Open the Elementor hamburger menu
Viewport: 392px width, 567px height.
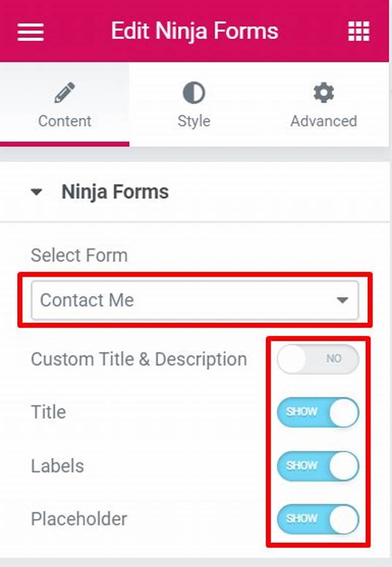coord(29,31)
